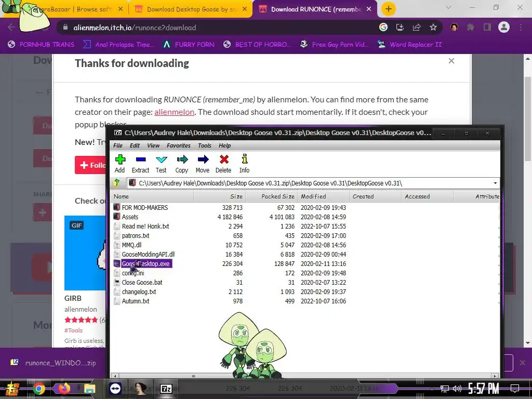Select the changelog.txt file
The image size is (532, 399).
139,292
